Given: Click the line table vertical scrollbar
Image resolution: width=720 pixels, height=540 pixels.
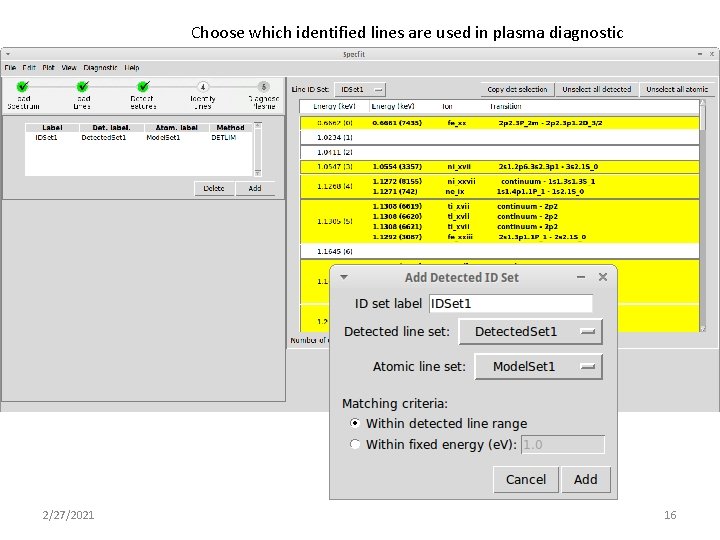Looking at the screenshot, I should point(702,216).
